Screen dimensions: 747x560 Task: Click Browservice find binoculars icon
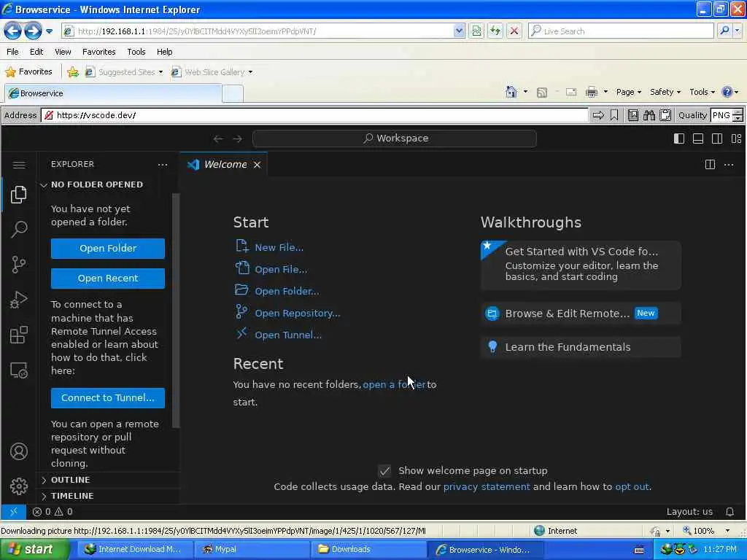pos(649,115)
